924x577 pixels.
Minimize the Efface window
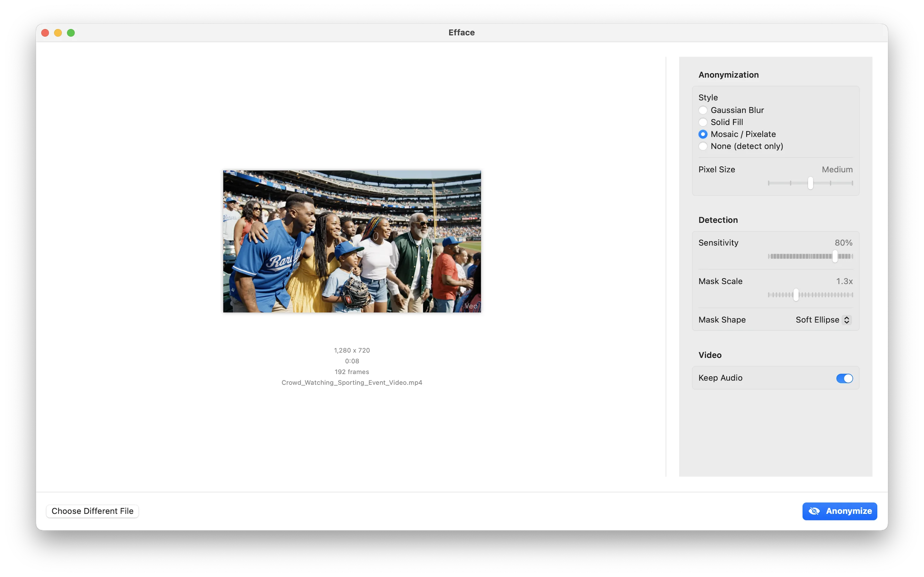58,33
